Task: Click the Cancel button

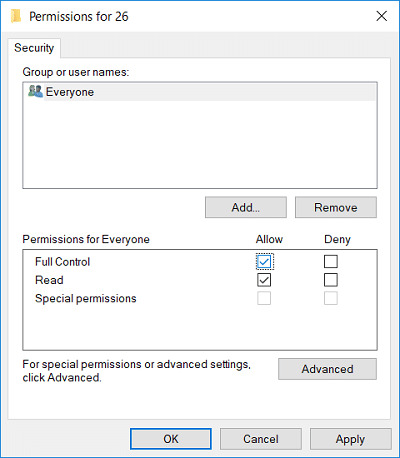Action: (x=261, y=439)
